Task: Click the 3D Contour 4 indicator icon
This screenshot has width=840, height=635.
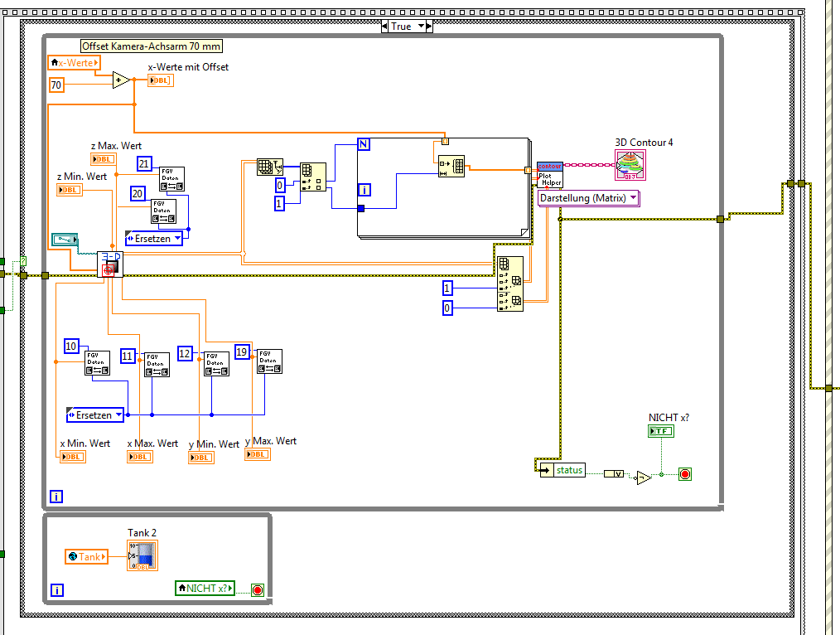Action: 630,165
